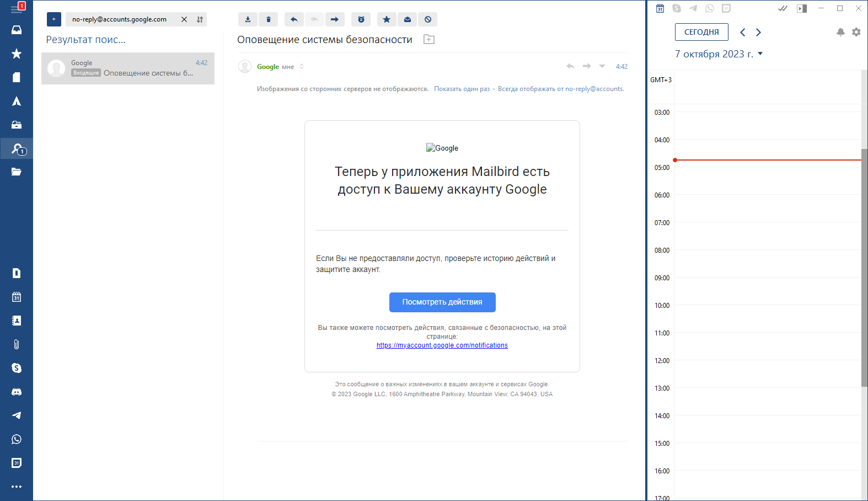Open the Inbox folder in sidebar
This screenshot has width=868, height=501.
17,30
